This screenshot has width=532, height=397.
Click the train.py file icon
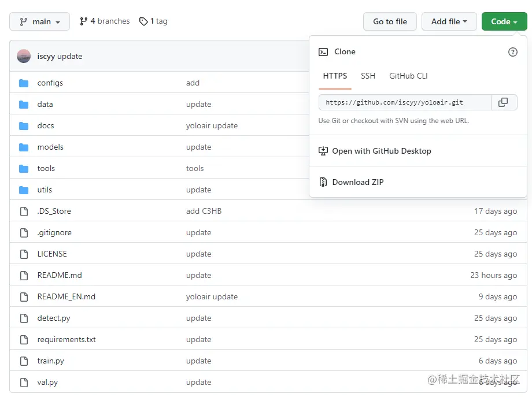[x=24, y=361]
